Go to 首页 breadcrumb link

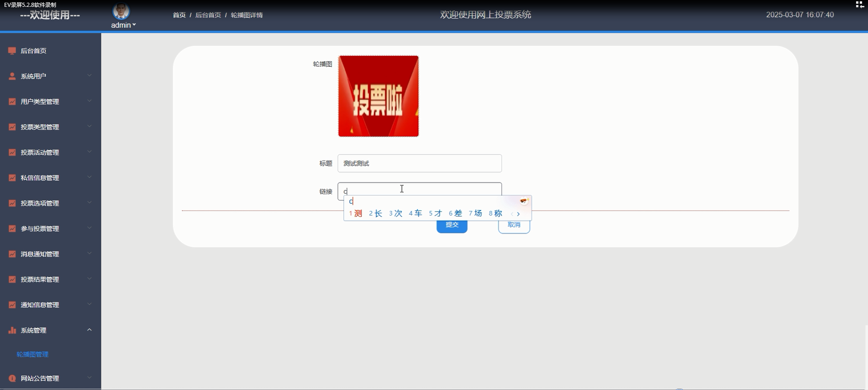(x=179, y=15)
